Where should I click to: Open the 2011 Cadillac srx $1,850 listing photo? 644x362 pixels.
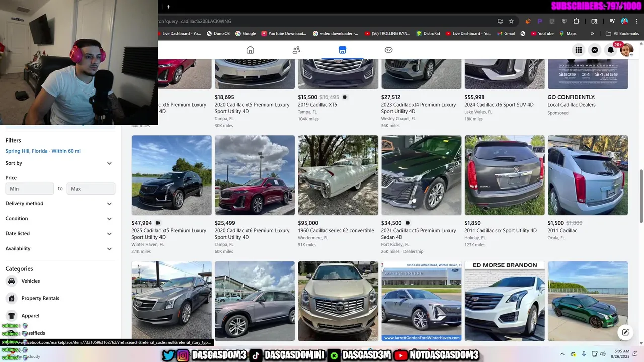pos(505,175)
